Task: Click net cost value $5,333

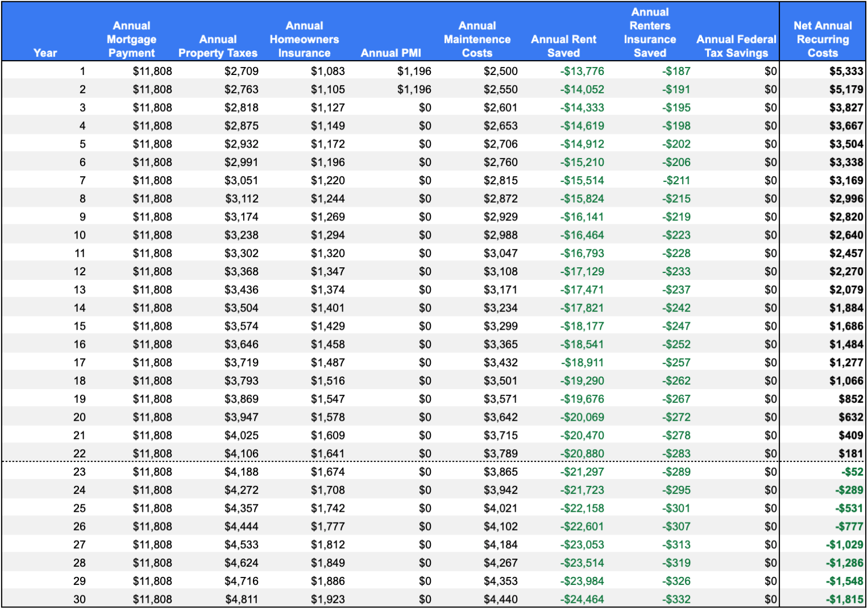Action: pos(846,72)
